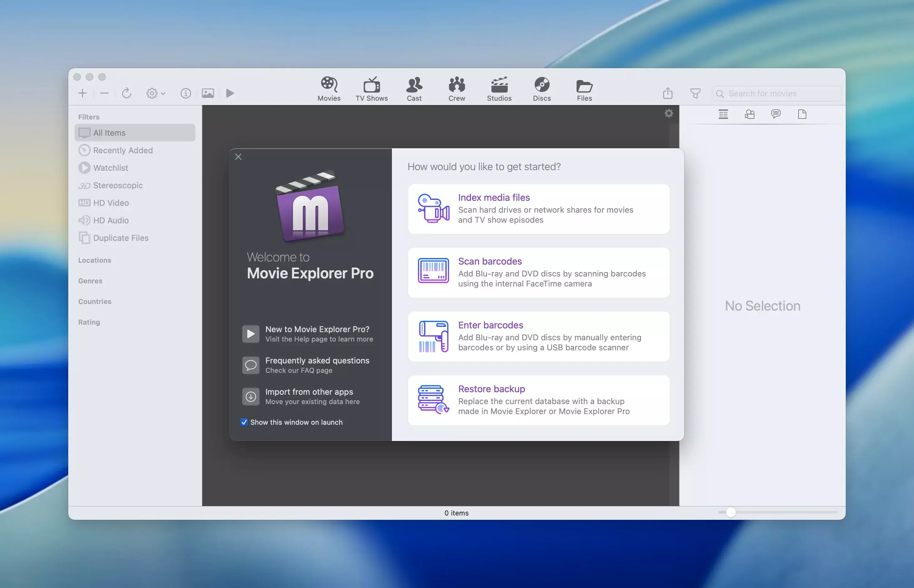
Task: Click the refresh toolbar icon
Action: [126, 93]
